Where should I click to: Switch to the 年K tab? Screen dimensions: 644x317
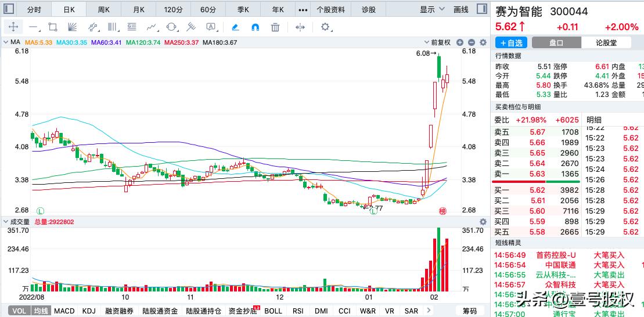click(x=278, y=9)
